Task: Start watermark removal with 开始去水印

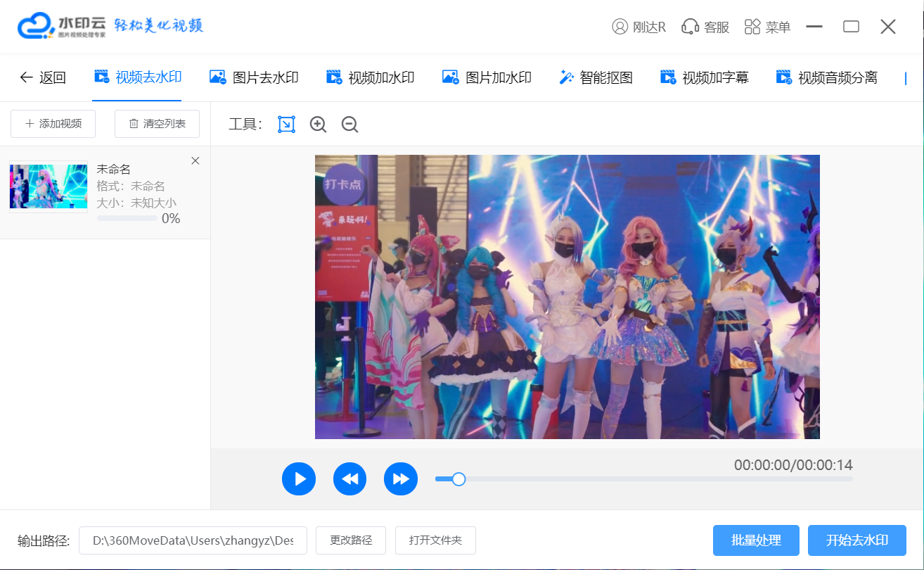Action: (x=857, y=540)
